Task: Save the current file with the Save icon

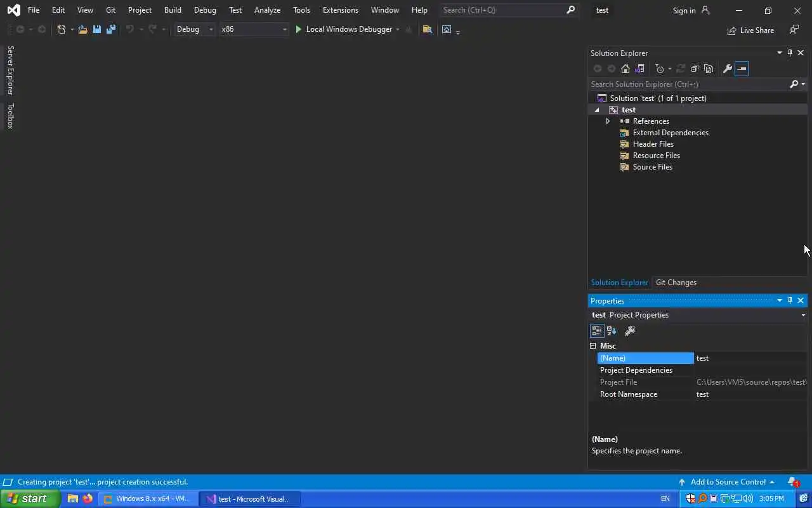Action: tap(97, 29)
